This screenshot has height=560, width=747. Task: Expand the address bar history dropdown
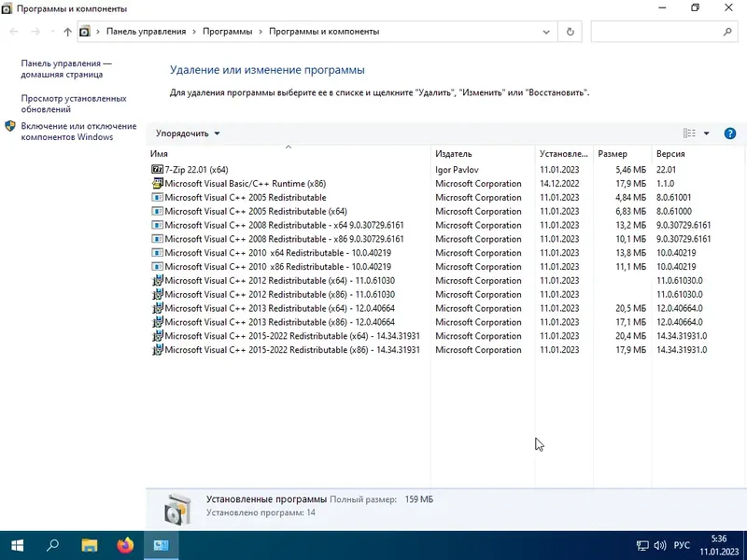546,31
